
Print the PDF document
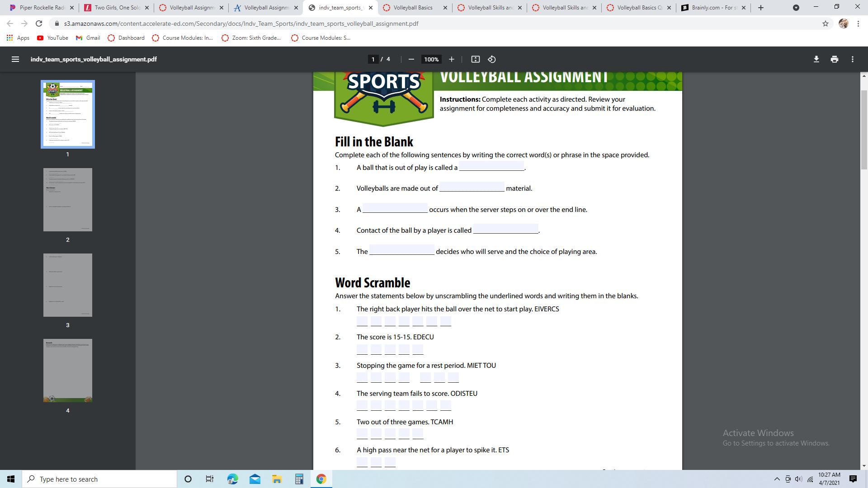coord(834,59)
